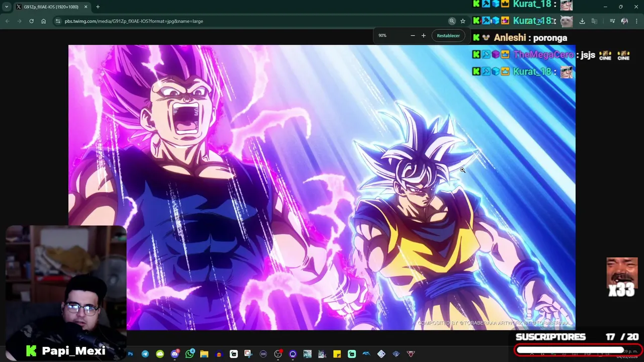Open the purple circle app in taskbar
The width and height of the screenshot is (644, 362).
[293, 354]
